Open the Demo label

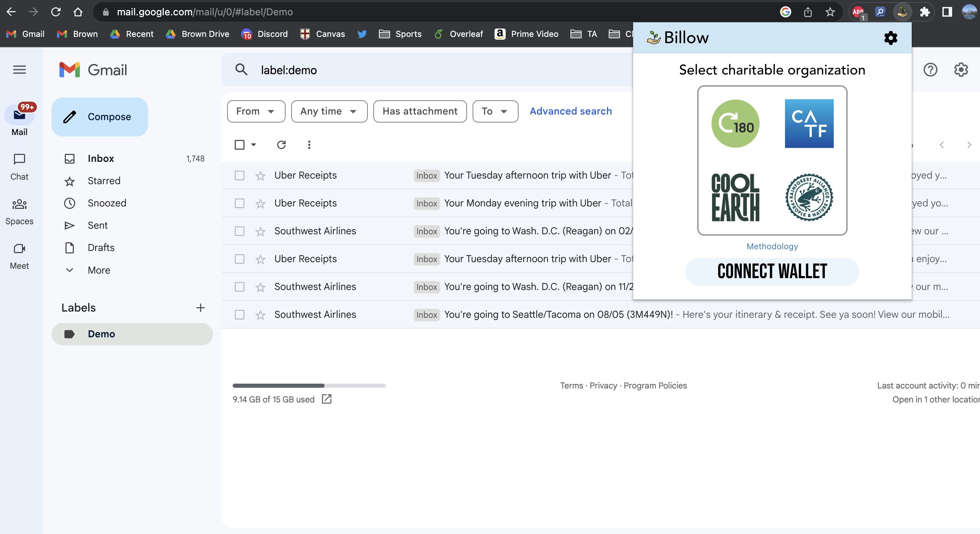(101, 334)
